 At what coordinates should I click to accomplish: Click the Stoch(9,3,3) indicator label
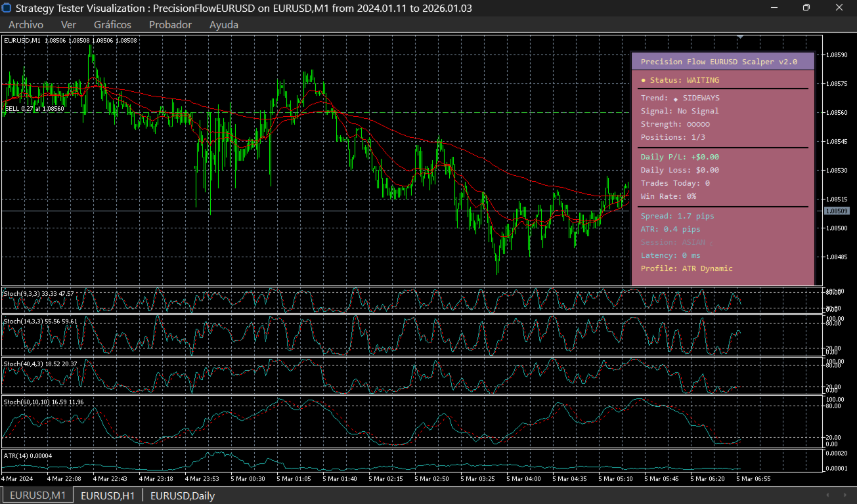pyautogui.click(x=39, y=293)
